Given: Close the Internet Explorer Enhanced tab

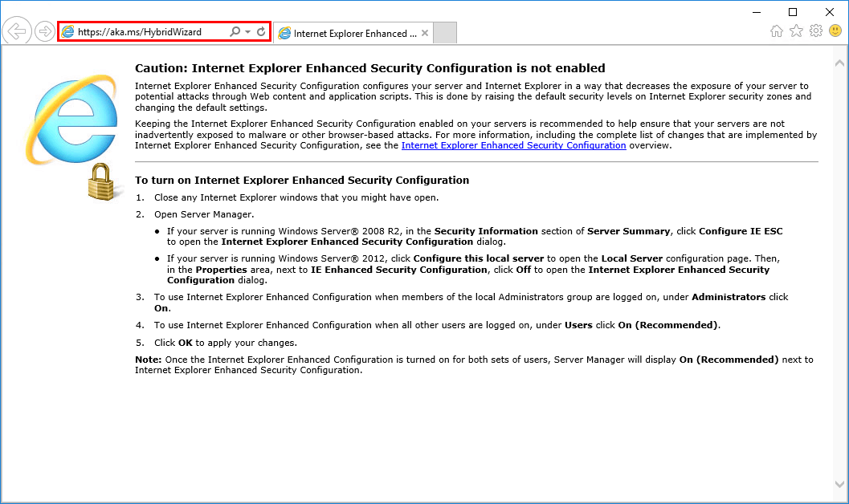Looking at the screenshot, I should coord(425,33).
